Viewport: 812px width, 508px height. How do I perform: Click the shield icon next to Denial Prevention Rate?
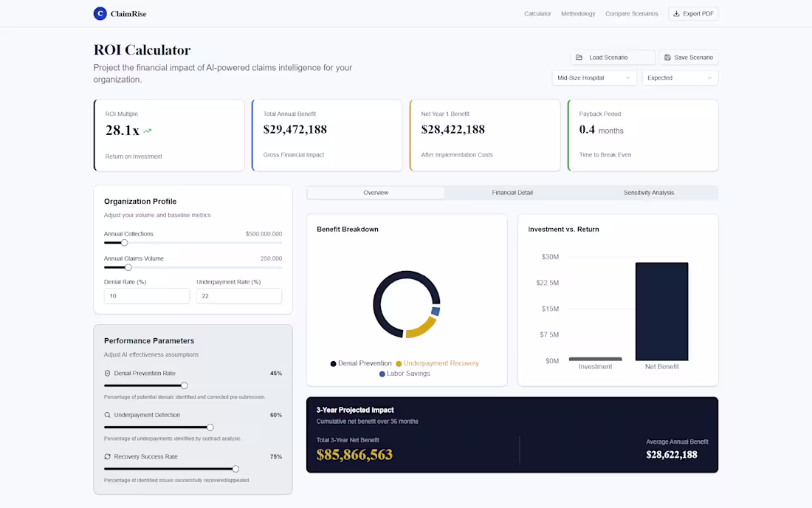107,374
